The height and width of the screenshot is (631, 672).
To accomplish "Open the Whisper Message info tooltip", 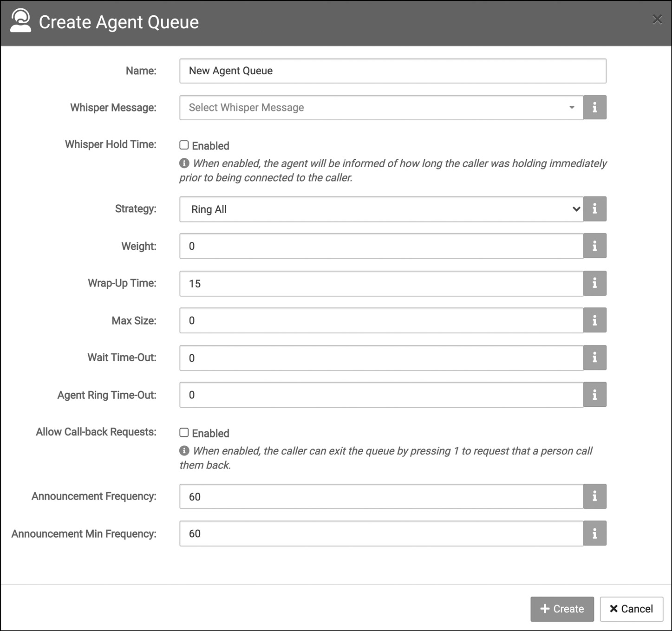I will tap(595, 107).
